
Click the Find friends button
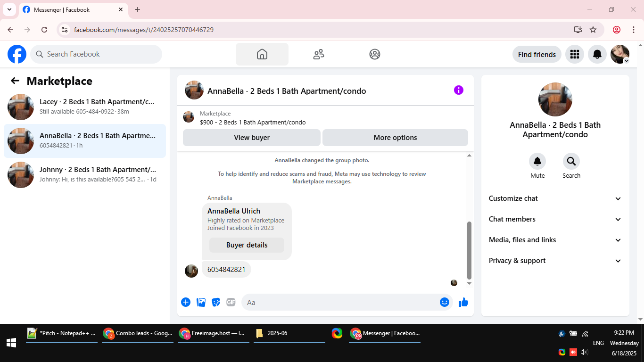[537, 54]
